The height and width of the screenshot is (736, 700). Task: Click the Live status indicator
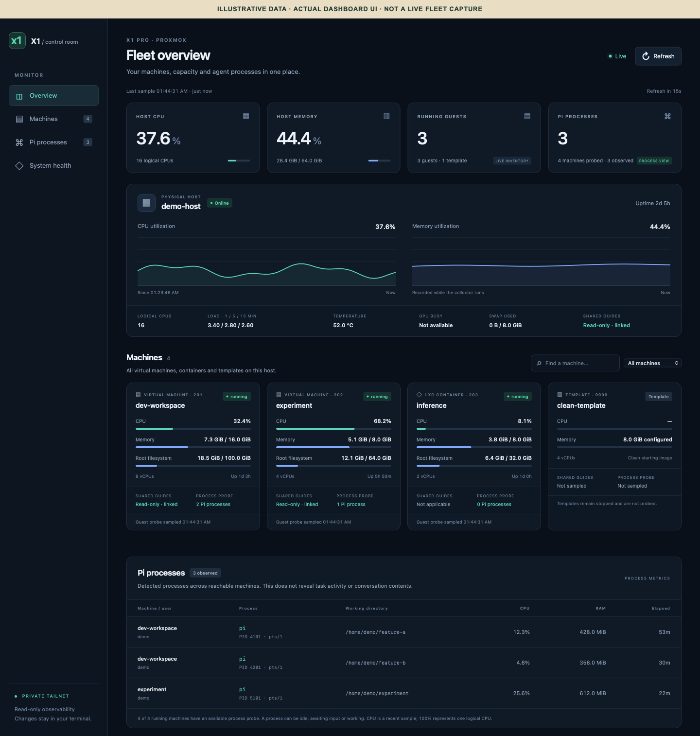(x=617, y=56)
